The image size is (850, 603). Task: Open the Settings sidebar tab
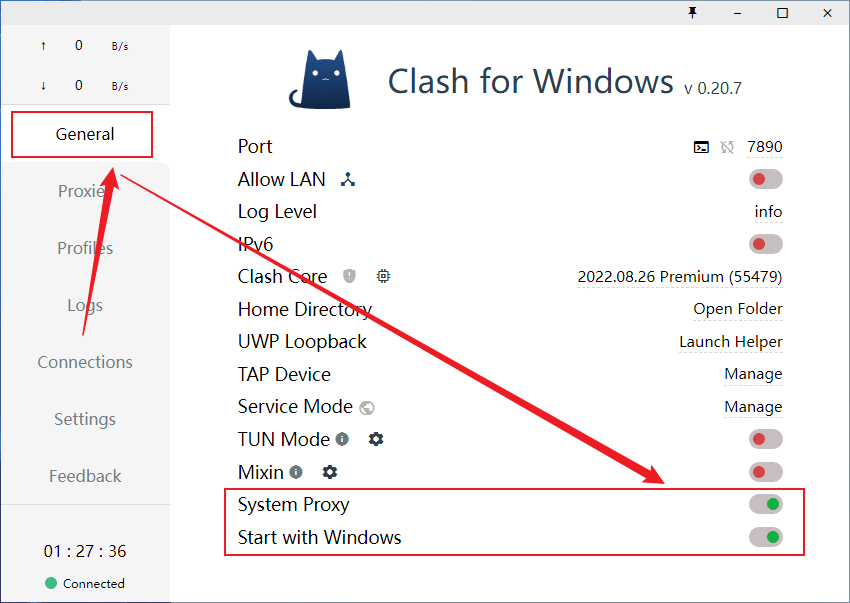point(85,419)
